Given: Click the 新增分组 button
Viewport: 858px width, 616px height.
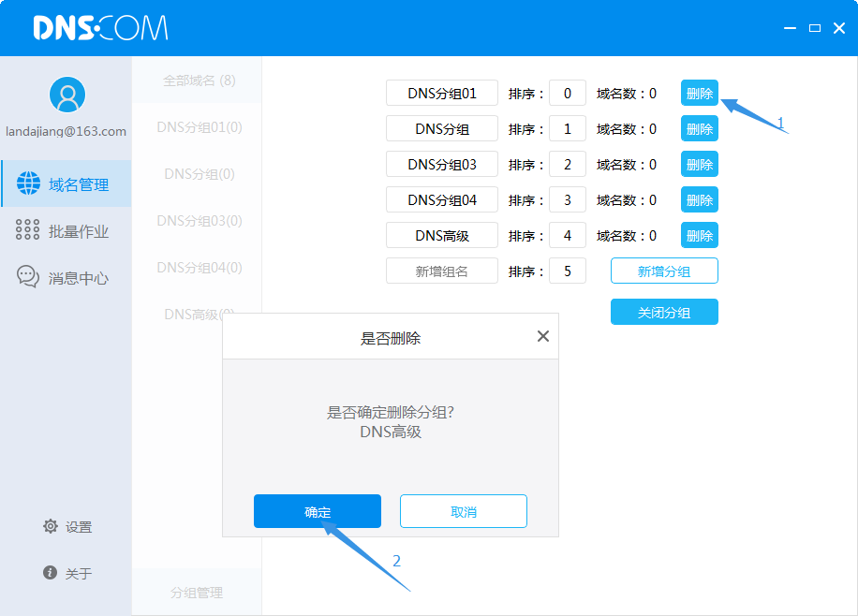Looking at the screenshot, I should (664, 271).
